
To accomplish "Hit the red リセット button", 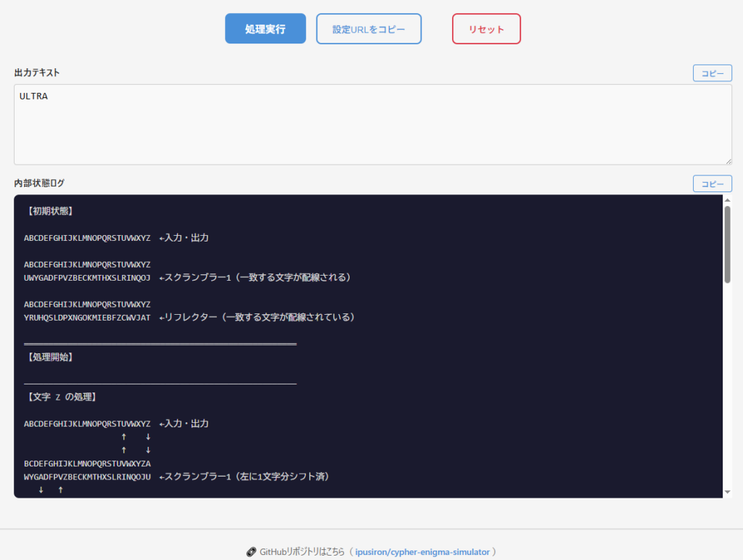I will 486,29.
